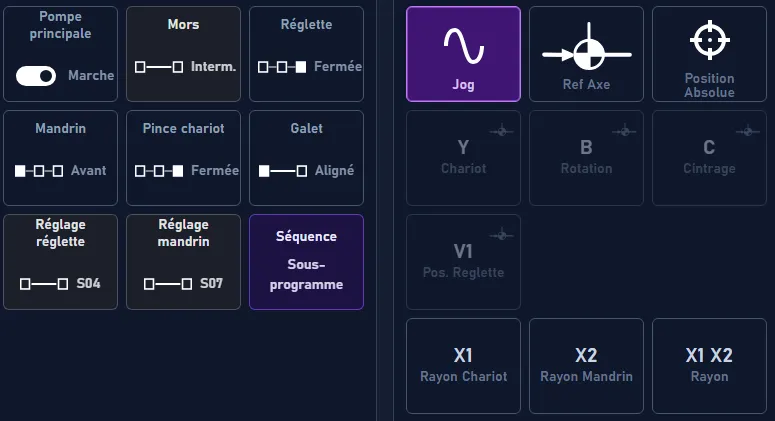Click the Jog sine-wave icon
Screen dimensions: 775x421
click(x=463, y=46)
